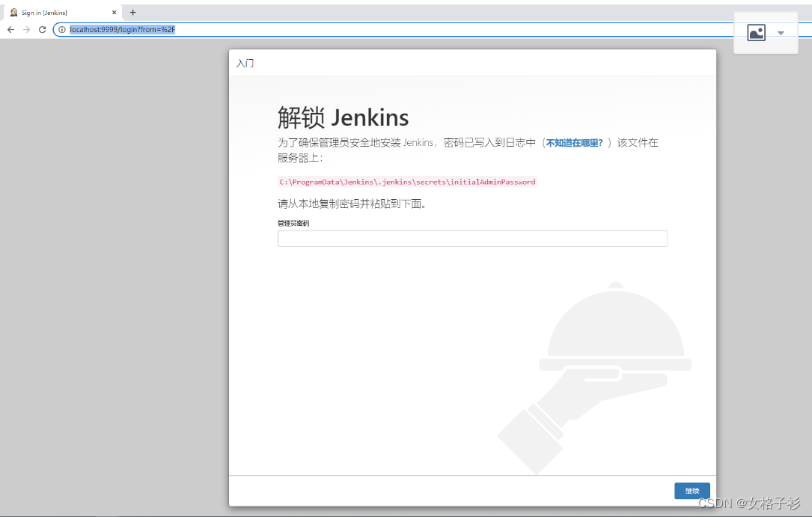Reload the page with the refresh icon

[x=43, y=29]
